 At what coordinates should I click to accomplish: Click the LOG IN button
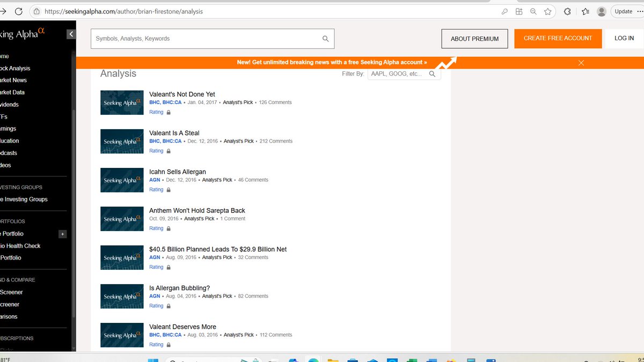[624, 39]
